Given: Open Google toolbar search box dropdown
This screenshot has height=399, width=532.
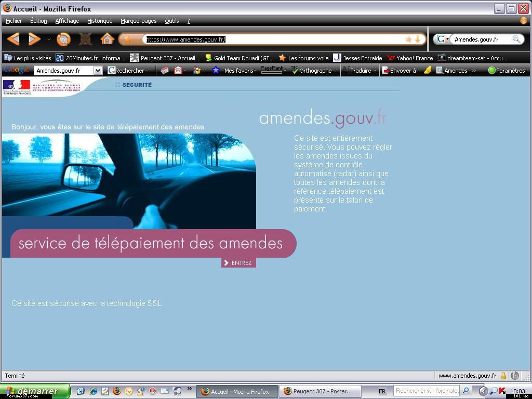Looking at the screenshot, I should pyautogui.click(x=98, y=71).
